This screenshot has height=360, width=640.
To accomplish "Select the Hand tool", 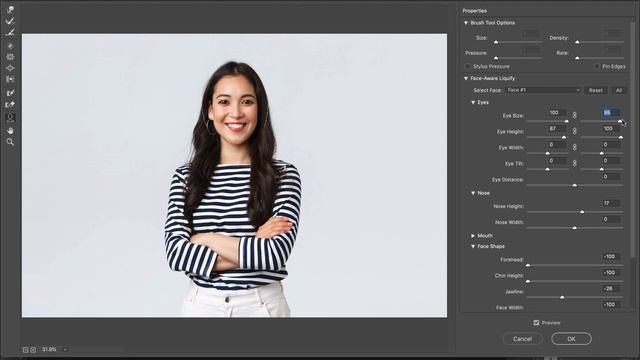I will pyautogui.click(x=10, y=131).
